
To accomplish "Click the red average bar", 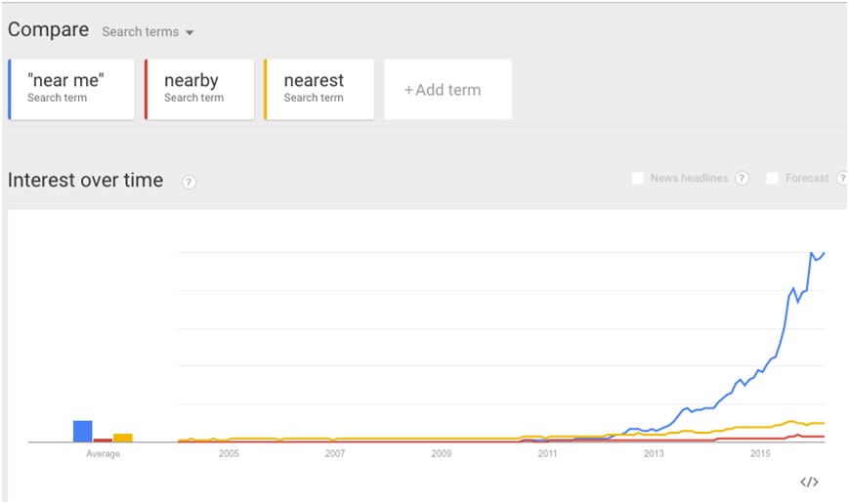I will [x=103, y=441].
